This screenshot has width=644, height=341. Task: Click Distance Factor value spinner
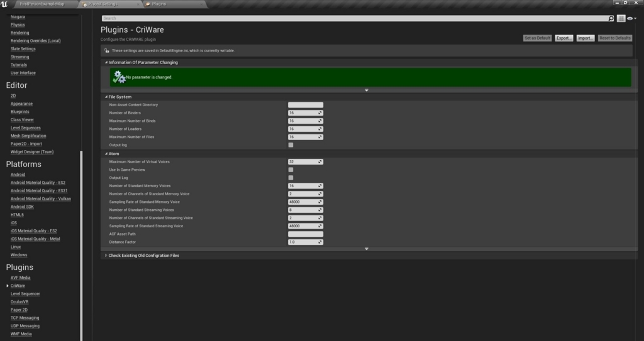(306, 242)
